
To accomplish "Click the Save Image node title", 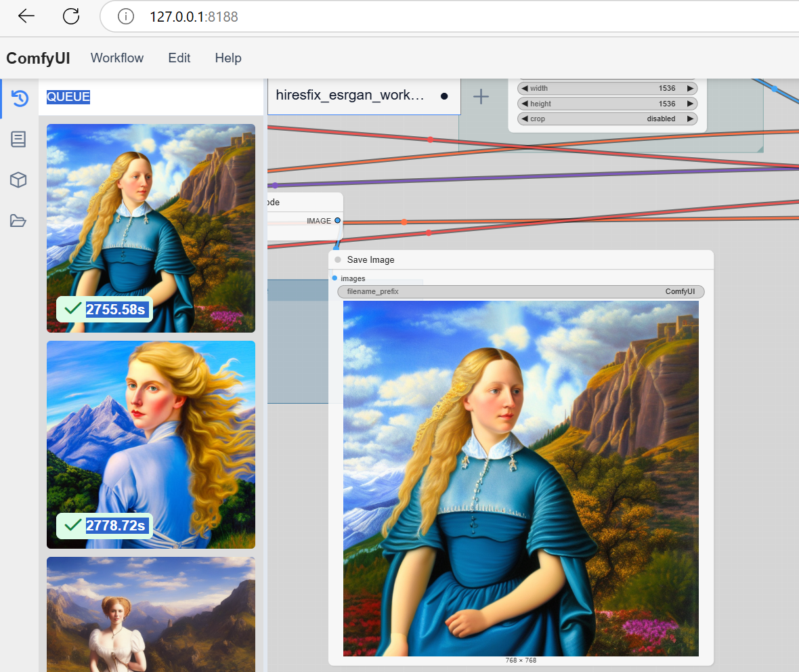I will (370, 259).
